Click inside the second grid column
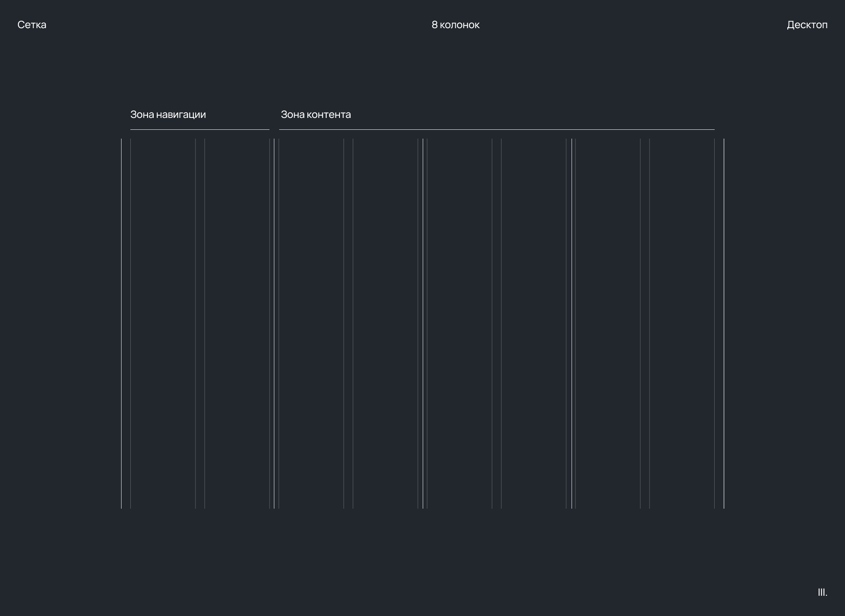This screenshot has width=845, height=616. pos(237,323)
